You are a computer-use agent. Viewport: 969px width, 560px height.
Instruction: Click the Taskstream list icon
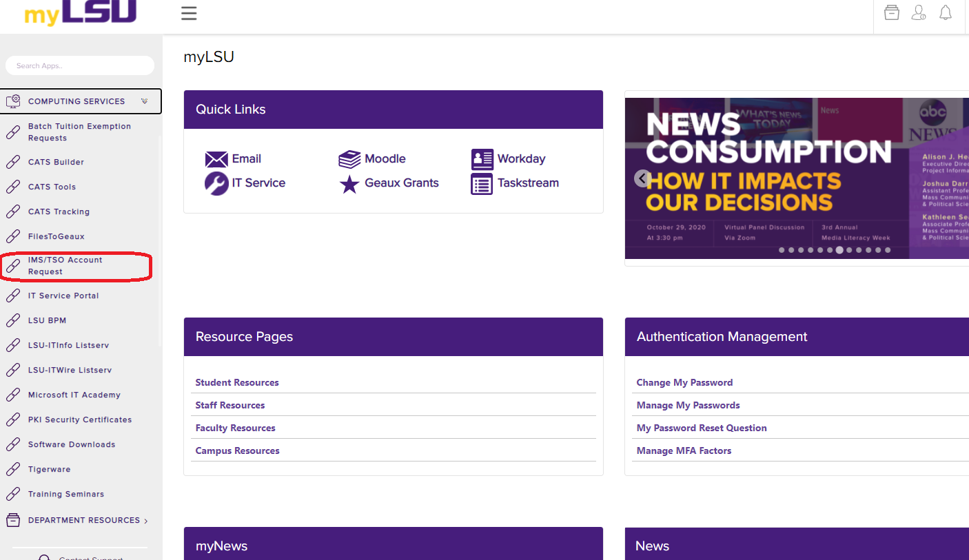(482, 184)
